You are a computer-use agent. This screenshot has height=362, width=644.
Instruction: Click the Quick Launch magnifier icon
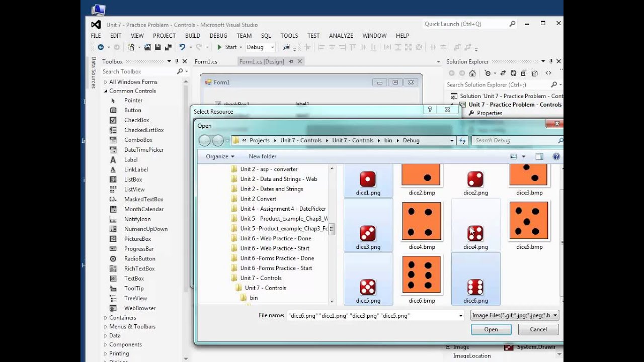point(512,24)
